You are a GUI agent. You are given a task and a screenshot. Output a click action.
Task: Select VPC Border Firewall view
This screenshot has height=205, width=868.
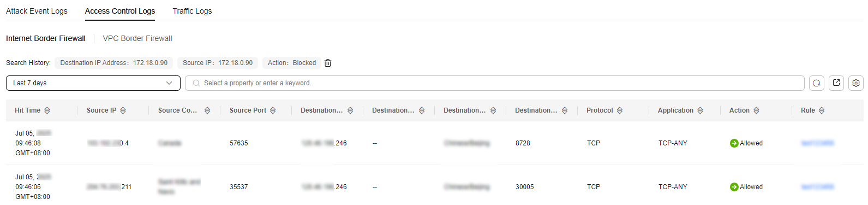click(x=137, y=38)
